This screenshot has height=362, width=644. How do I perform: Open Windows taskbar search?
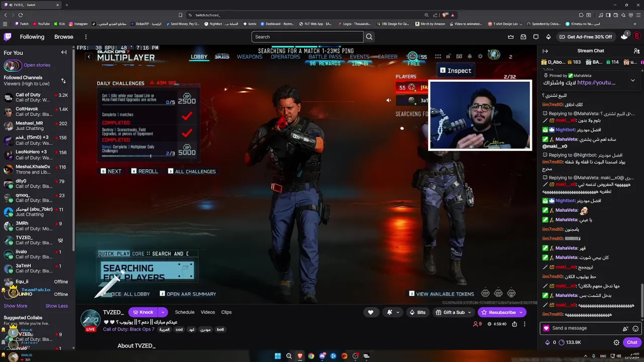point(289,356)
